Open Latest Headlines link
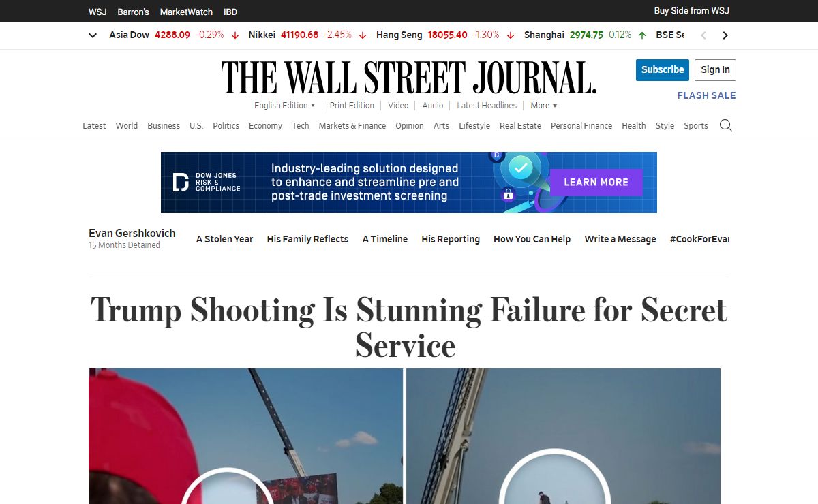The height and width of the screenshot is (504, 818). [x=487, y=106]
